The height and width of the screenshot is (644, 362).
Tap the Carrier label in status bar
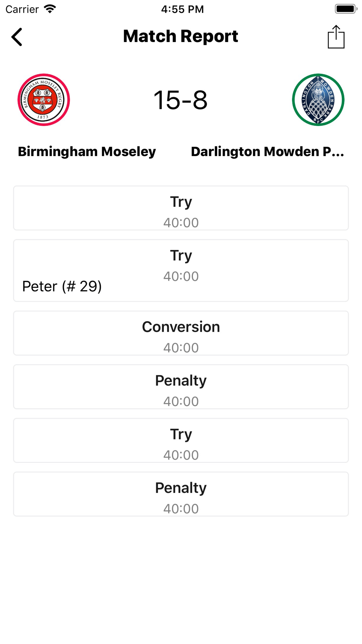pyautogui.click(x=22, y=9)
